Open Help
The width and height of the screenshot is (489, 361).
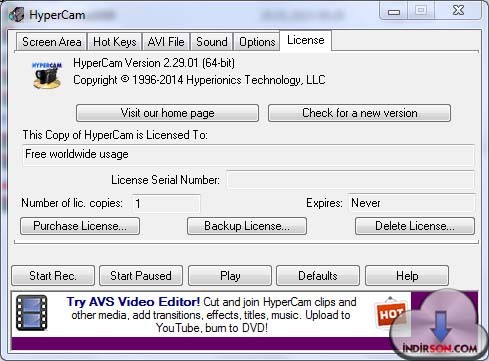coord(407,276)
